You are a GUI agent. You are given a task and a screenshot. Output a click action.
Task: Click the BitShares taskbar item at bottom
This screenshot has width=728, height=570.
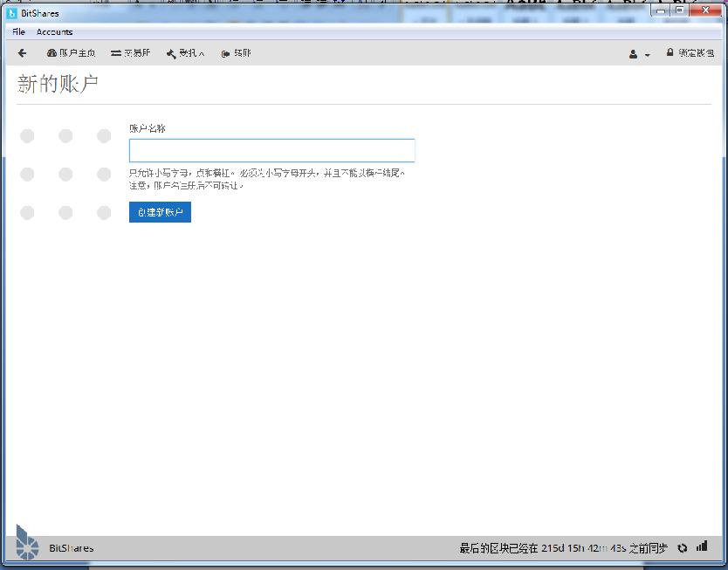[70, 547]
